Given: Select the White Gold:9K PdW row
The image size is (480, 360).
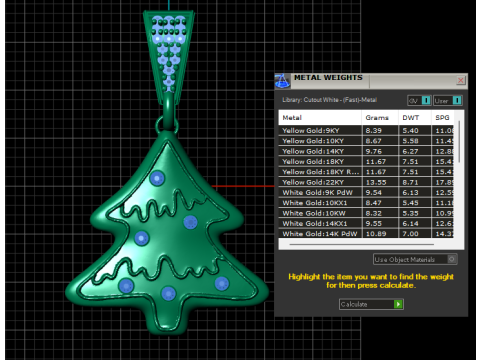Looking at the screenshot, I should coord(366,192).
